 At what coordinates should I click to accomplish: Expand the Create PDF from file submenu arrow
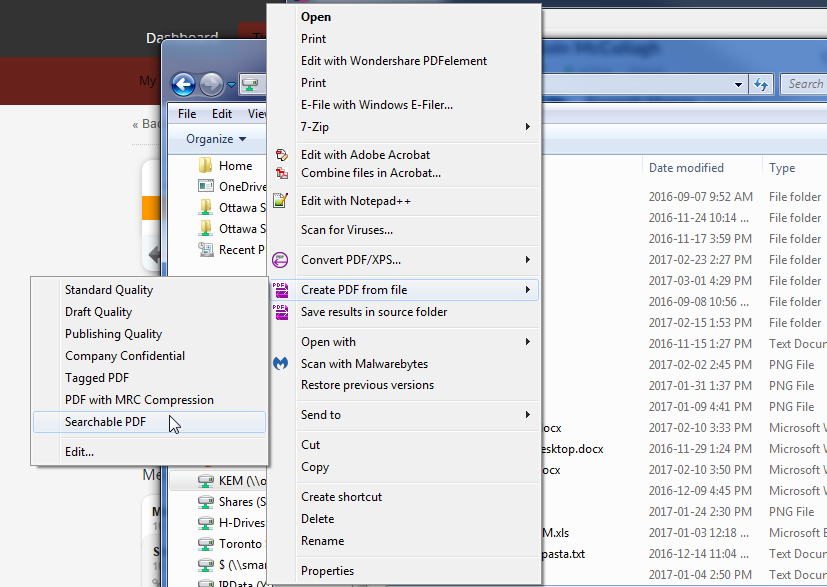tap(527, 290)
